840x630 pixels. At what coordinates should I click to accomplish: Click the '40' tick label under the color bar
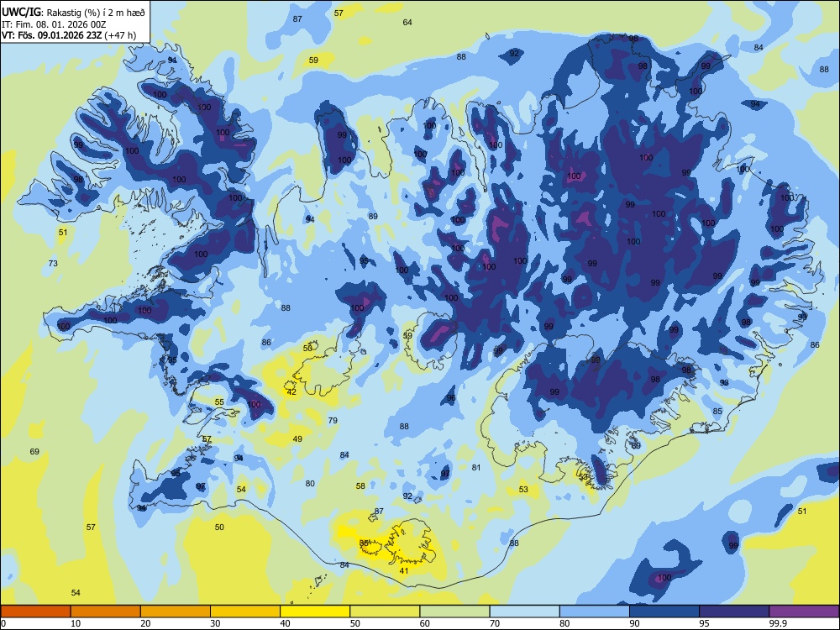[x=286, y=623]
